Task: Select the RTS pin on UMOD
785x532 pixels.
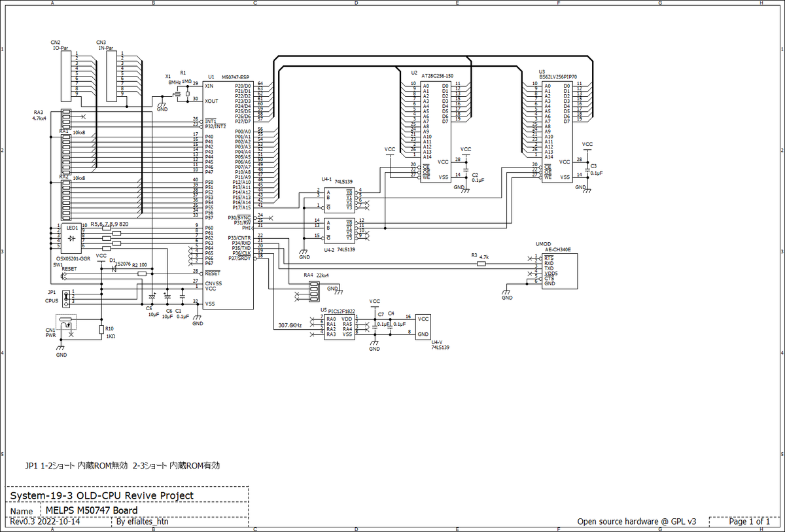Action: tap(548, 258)
